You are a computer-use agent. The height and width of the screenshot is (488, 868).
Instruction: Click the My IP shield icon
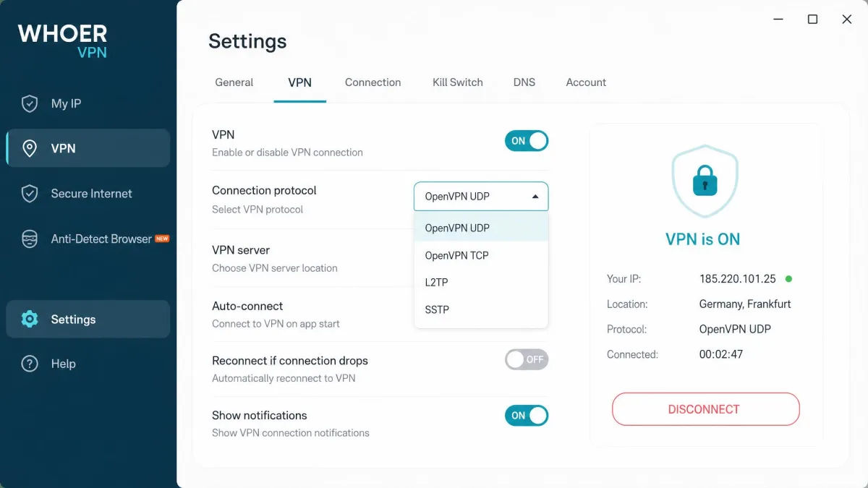tap(30, 103)
